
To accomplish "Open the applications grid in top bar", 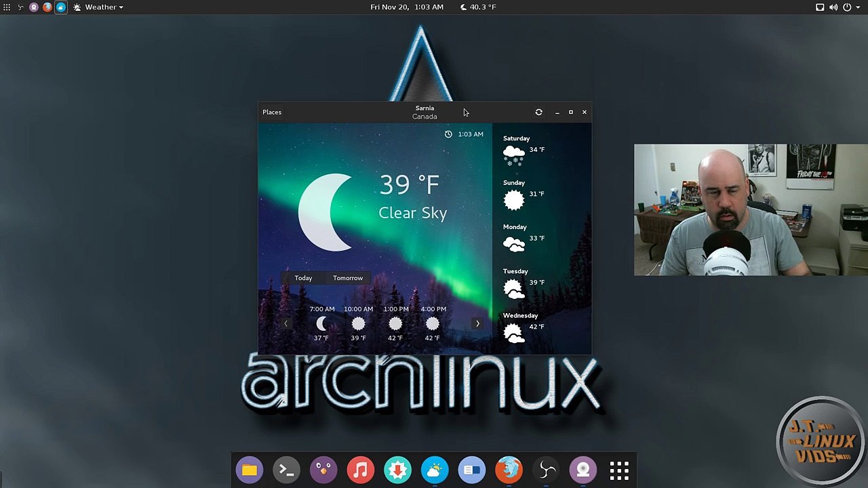I will pos(7,7).
